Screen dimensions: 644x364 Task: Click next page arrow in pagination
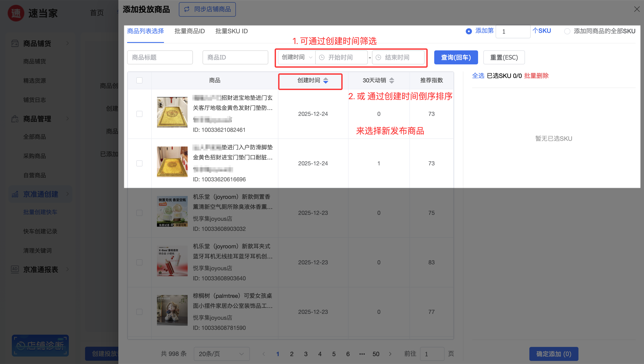coord(390,354)
